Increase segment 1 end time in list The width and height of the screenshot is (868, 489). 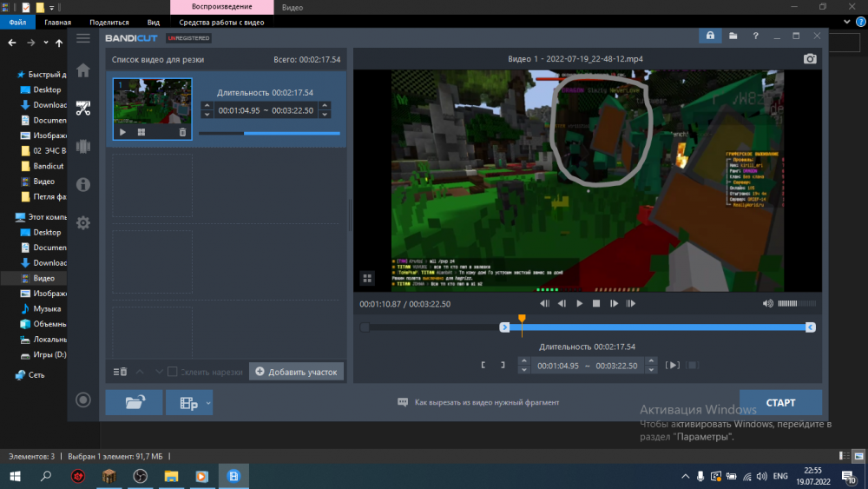[325, 106]
